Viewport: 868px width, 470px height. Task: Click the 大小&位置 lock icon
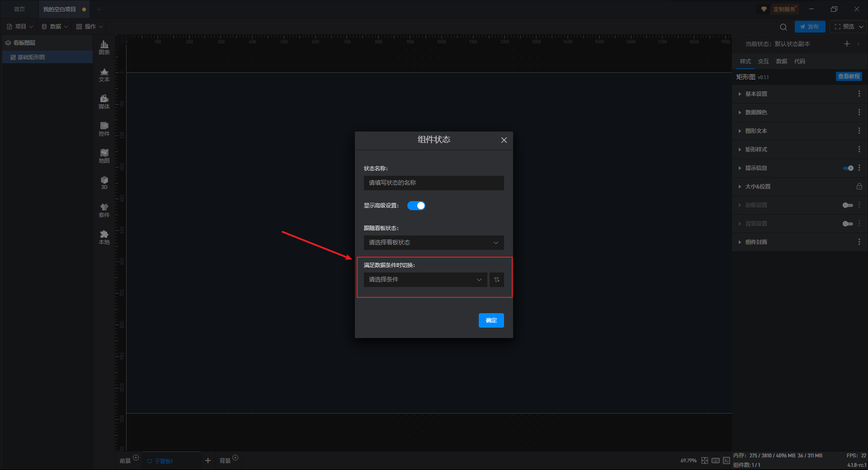pos(859,186)
